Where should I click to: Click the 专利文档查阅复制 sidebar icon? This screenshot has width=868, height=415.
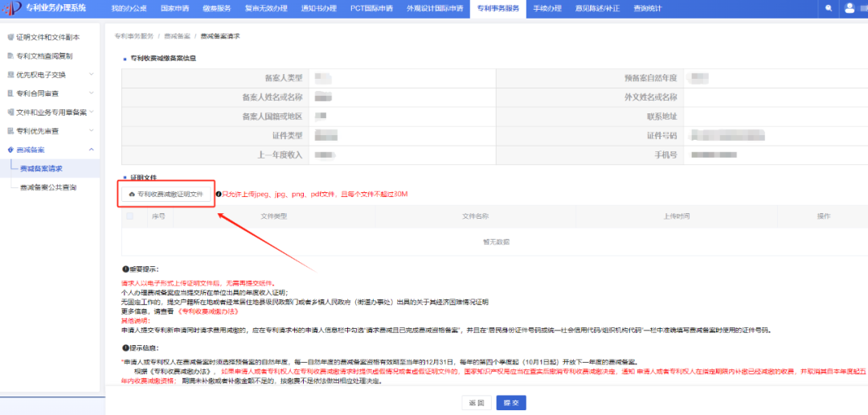tap(10, 56)
